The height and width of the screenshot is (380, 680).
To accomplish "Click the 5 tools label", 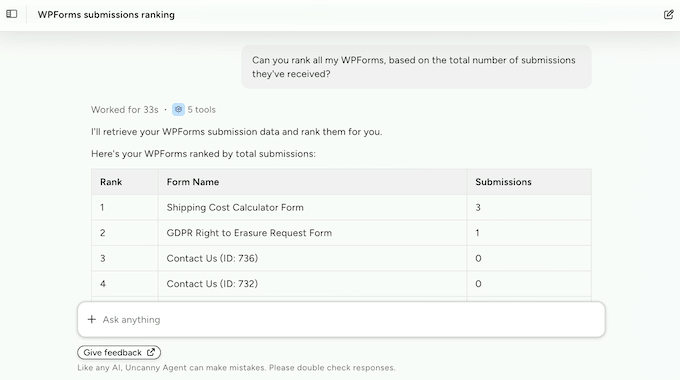I will [202, 110].
